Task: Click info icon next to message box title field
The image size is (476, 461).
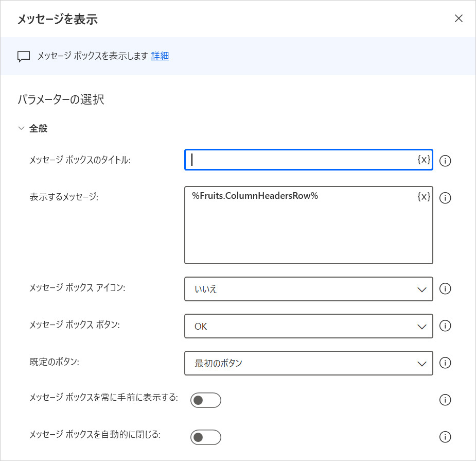Action: point(446,161)
